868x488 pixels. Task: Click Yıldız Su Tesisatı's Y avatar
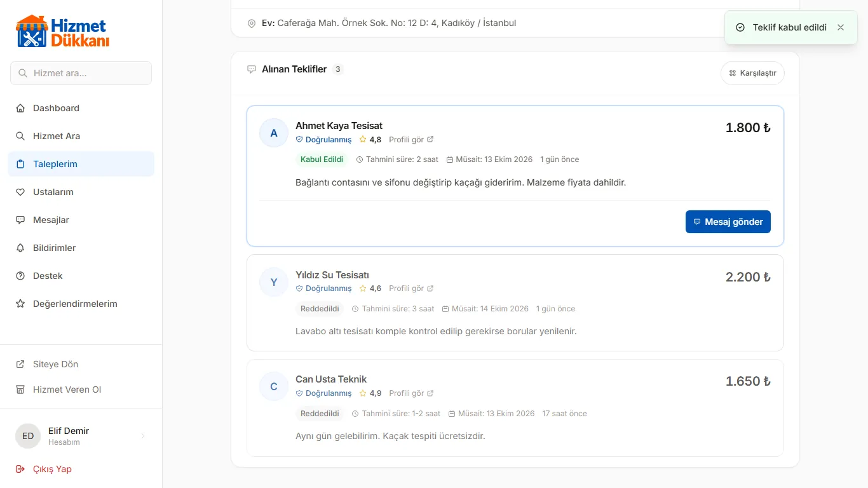(x=274, y=282)
